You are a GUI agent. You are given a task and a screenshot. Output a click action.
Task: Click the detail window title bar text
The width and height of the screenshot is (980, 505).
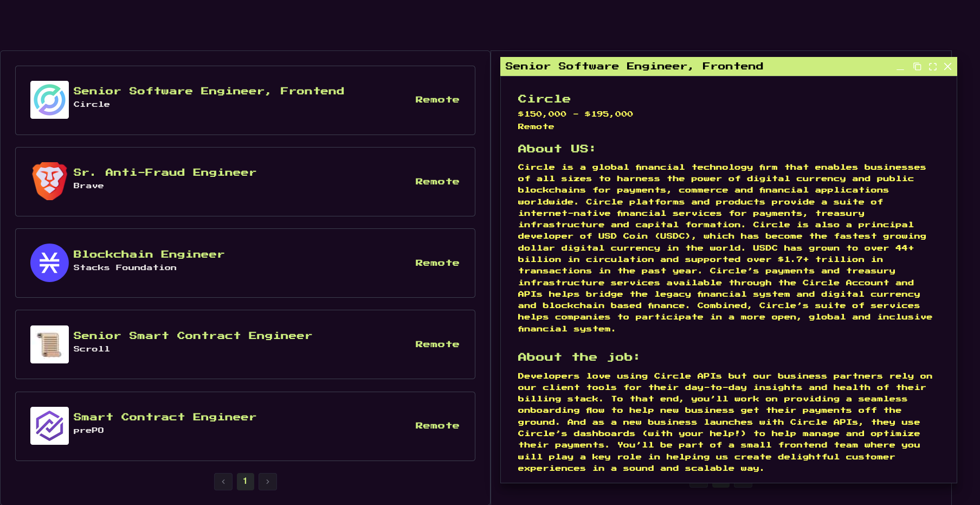(634, 66)
